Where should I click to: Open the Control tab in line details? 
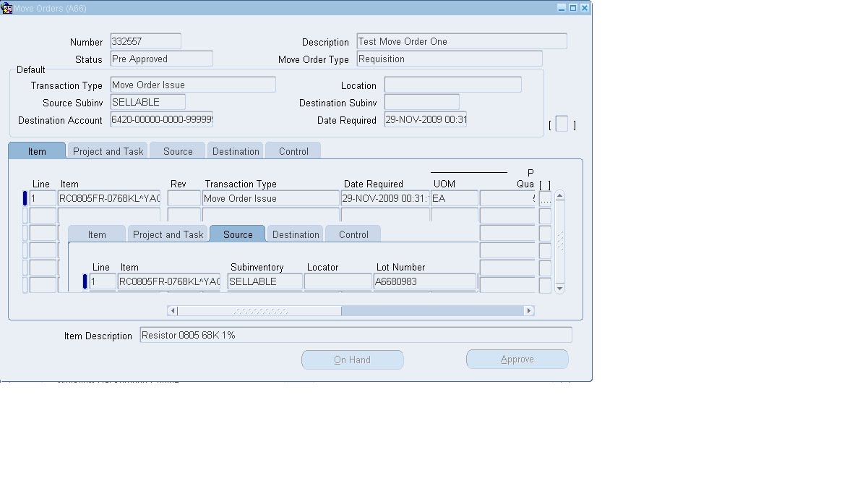[353, 234]
